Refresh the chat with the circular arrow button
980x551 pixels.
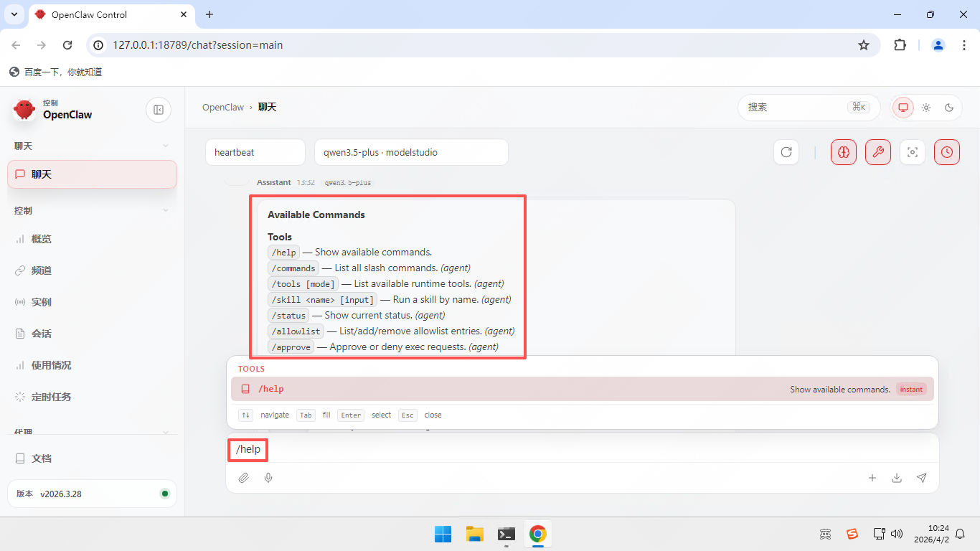point(786,152)
